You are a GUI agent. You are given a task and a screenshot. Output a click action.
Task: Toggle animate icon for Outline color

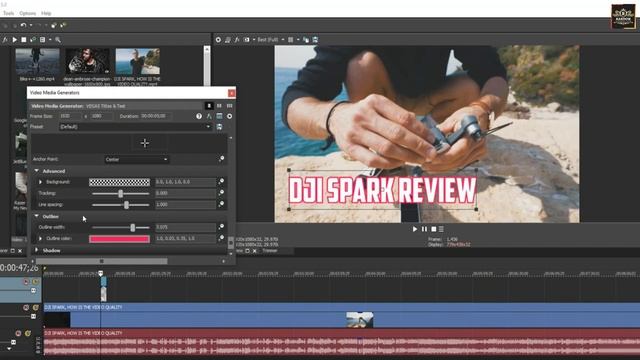pyautogui.click(x=221, y=238)
